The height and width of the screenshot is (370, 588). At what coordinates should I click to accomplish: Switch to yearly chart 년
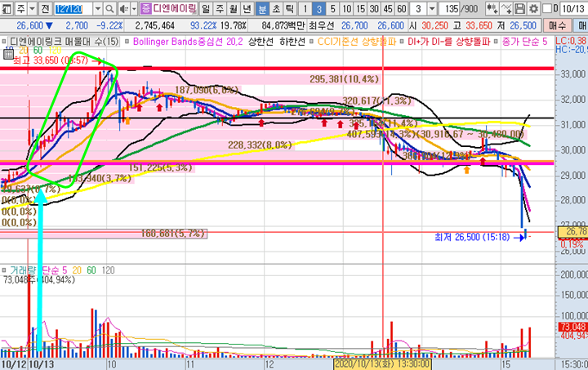point(247,8)
